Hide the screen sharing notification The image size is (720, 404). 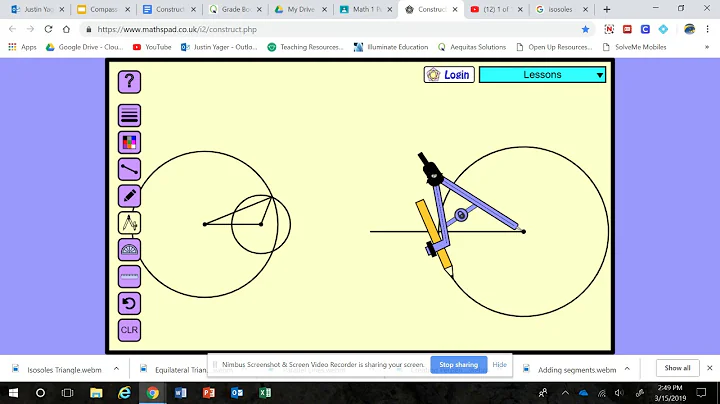pyautogui.click(x=500, y=365)
